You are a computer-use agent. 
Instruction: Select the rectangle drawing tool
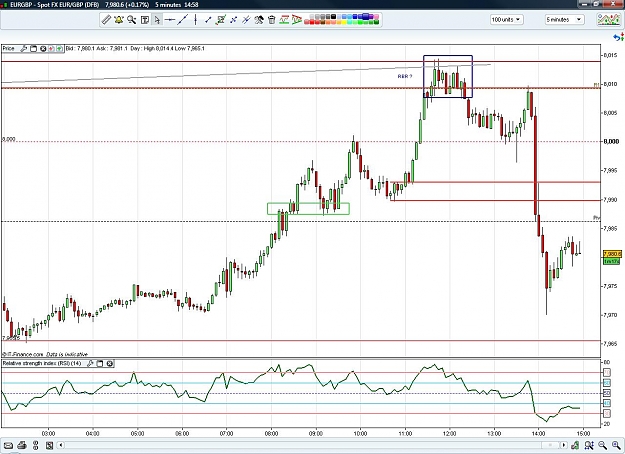[x=221, y=20]
